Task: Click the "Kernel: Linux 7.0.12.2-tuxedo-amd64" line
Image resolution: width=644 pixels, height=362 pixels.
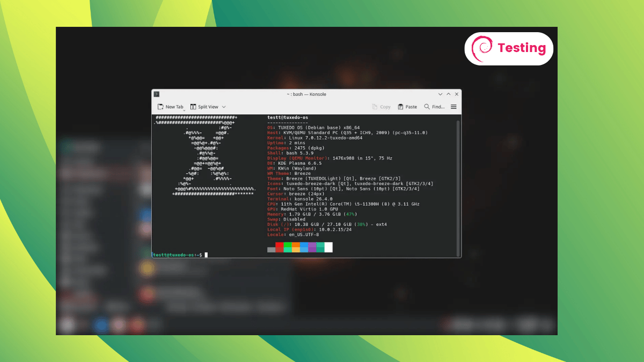Action: click(315, 138)
